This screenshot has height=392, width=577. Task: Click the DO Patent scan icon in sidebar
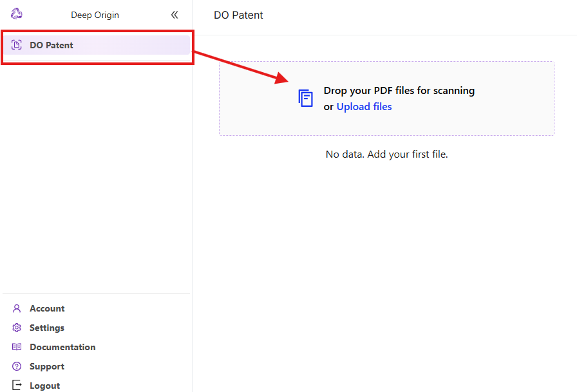coord(17,45)
